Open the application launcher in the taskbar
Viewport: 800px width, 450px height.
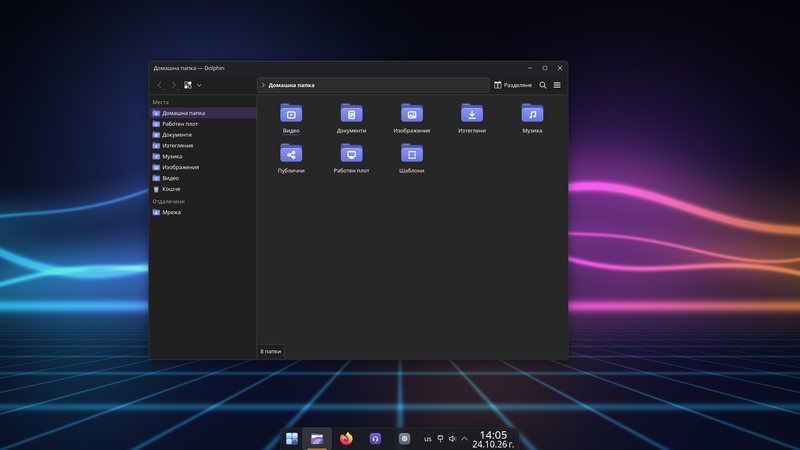292,439
